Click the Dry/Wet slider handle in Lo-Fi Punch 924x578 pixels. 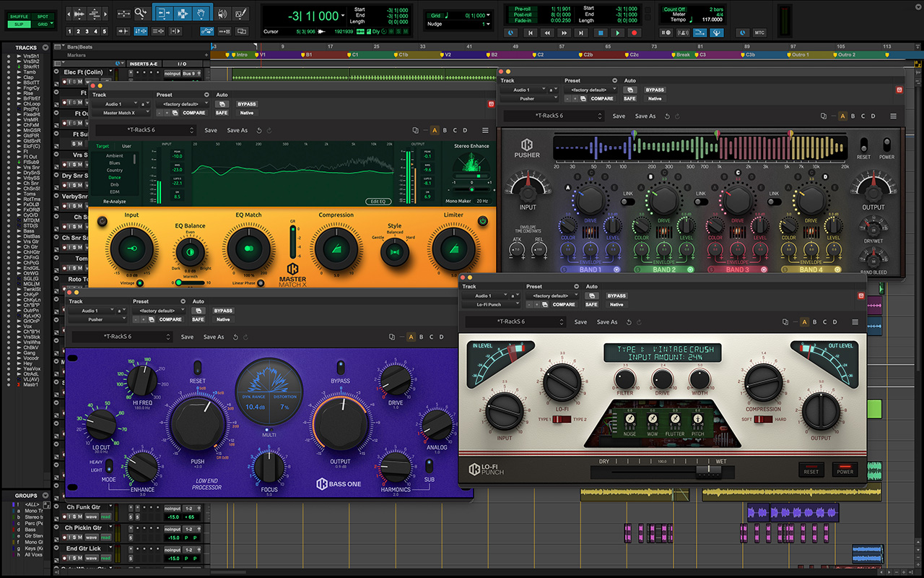[x=708, y=472]
